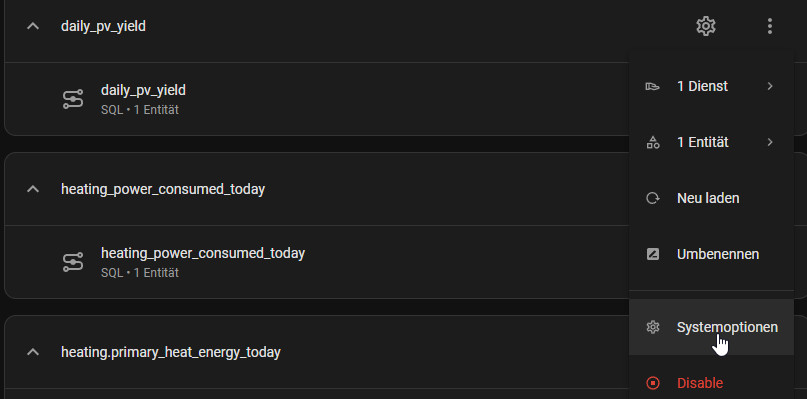807x399 pixels.
Task: Click SQL icon beside heating_power_consumed_today entry
Action: click(x=73, y=262)
